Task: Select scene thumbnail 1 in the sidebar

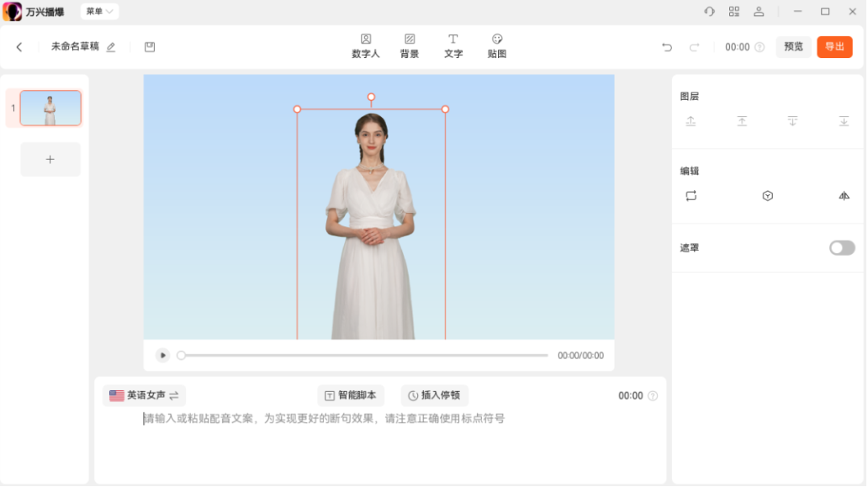Action: coord(50,108)
